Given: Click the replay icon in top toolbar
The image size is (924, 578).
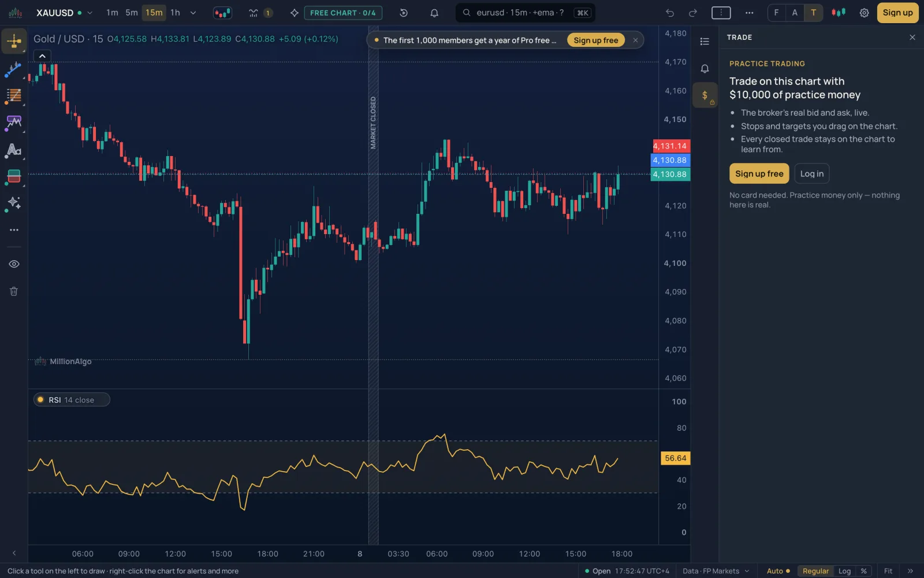Looking at the screenshot, I should click(x=404, y=13).
